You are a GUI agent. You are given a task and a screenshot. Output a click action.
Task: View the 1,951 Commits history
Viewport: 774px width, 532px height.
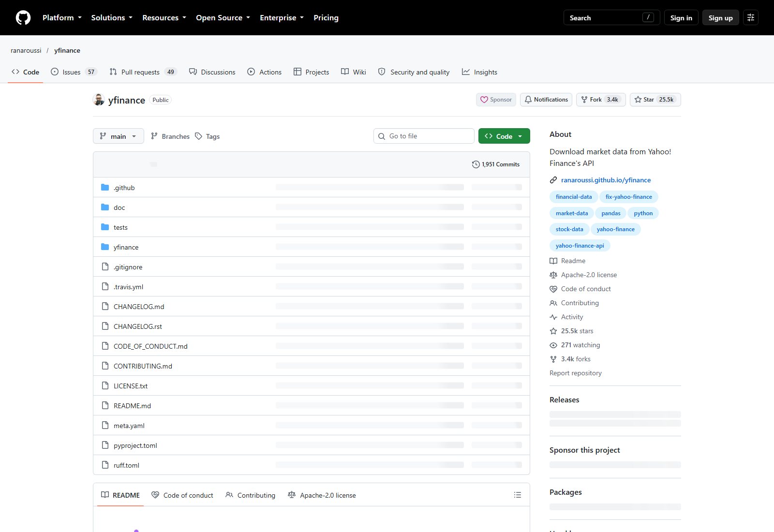click(496, 164)
